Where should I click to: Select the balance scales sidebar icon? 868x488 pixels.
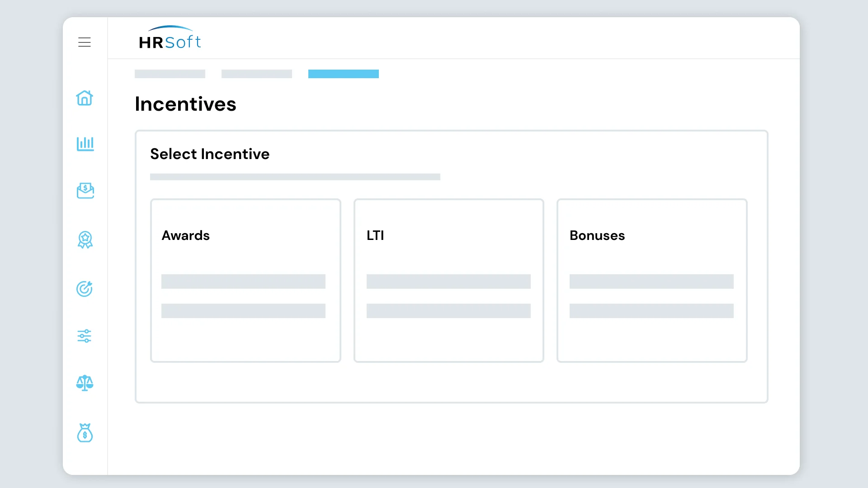[x=85, y=383]
